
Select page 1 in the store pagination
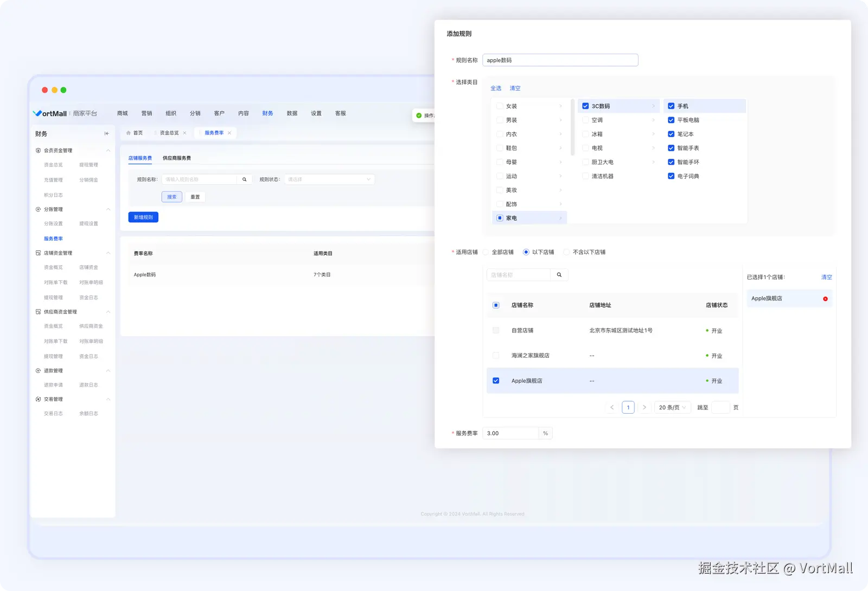point(628,407)
